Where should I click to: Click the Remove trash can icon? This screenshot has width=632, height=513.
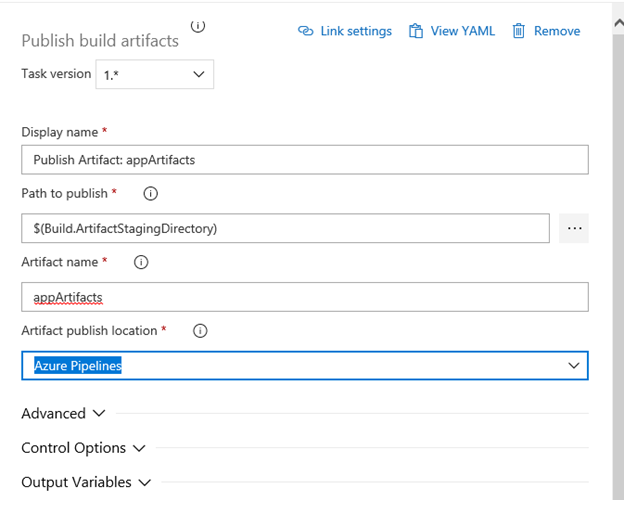click(518, 31)
